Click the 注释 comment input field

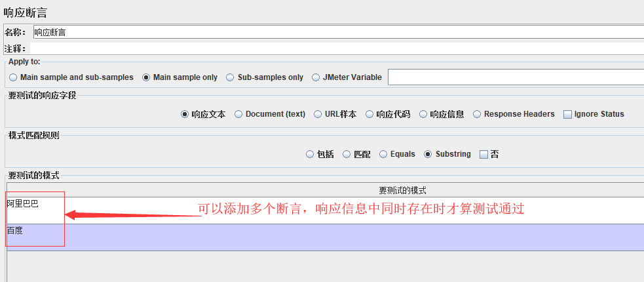(337, 49)
